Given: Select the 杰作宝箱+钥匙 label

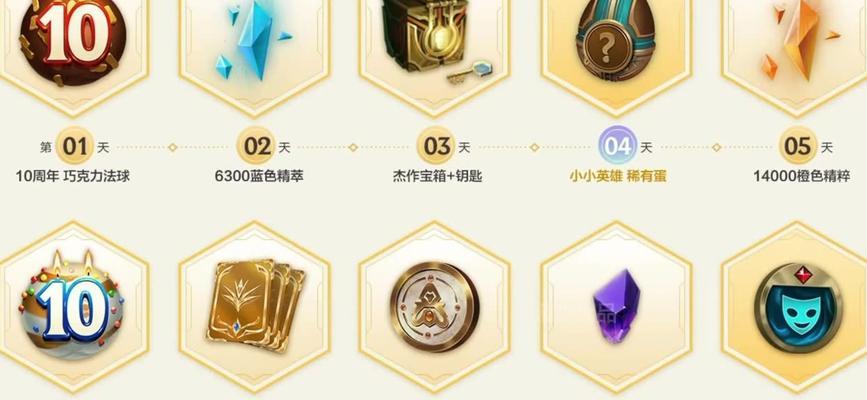Looking at the screenshot, I should point(437,176).
